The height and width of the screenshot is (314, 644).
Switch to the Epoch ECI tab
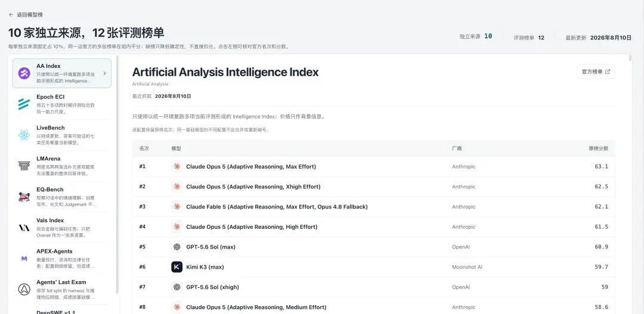pos(61,104)
